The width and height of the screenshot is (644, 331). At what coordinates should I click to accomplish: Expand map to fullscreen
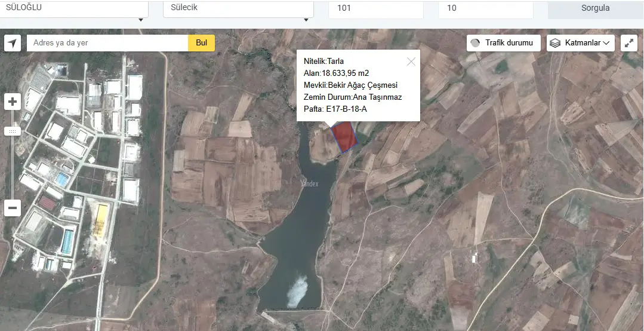tap(629, 43)
